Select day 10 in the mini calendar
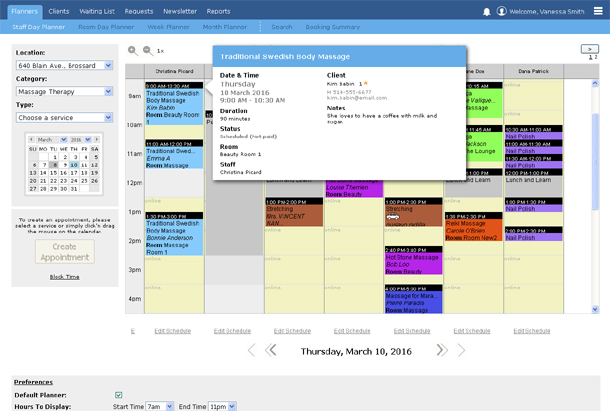610x411 pixels. pos(74,165)
